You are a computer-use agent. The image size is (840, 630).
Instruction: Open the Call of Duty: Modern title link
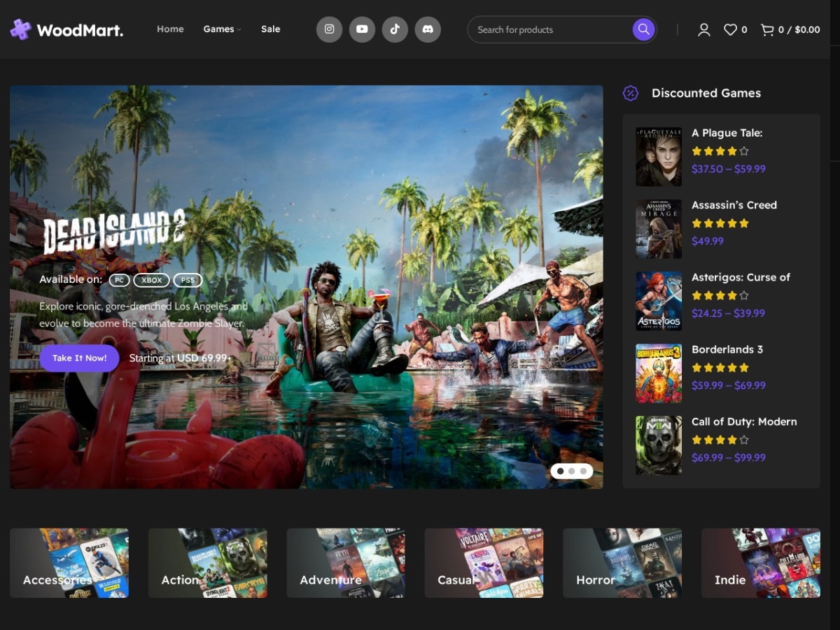tap(744, 421)
